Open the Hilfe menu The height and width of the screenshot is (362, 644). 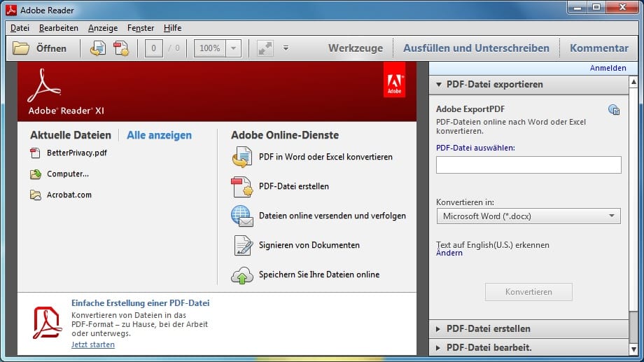tap(172, 28)
